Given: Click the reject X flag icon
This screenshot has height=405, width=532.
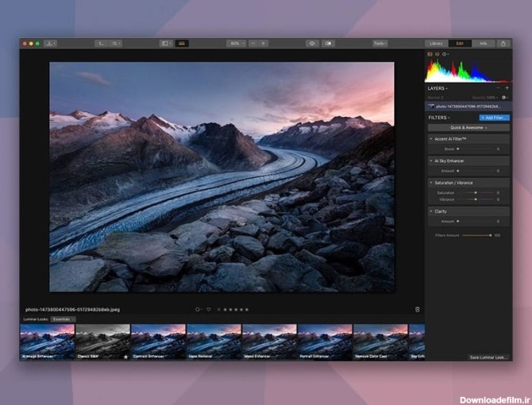Looking at the screenshot, I should coord(218,309).
